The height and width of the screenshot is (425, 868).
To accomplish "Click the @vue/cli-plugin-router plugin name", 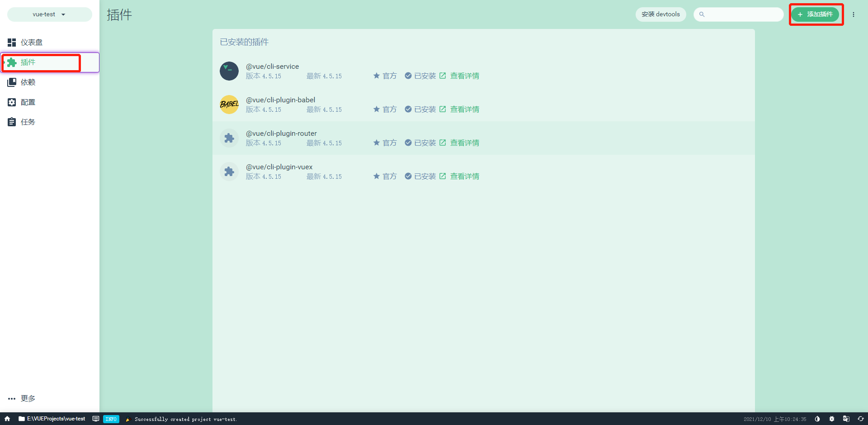I will pyautogui.click(x=281, y=134).
